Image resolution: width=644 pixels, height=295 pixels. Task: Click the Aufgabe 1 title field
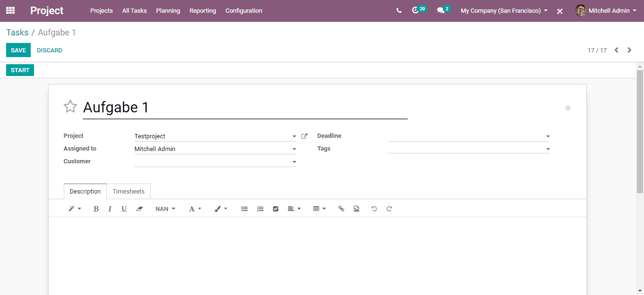pos(245,108)
